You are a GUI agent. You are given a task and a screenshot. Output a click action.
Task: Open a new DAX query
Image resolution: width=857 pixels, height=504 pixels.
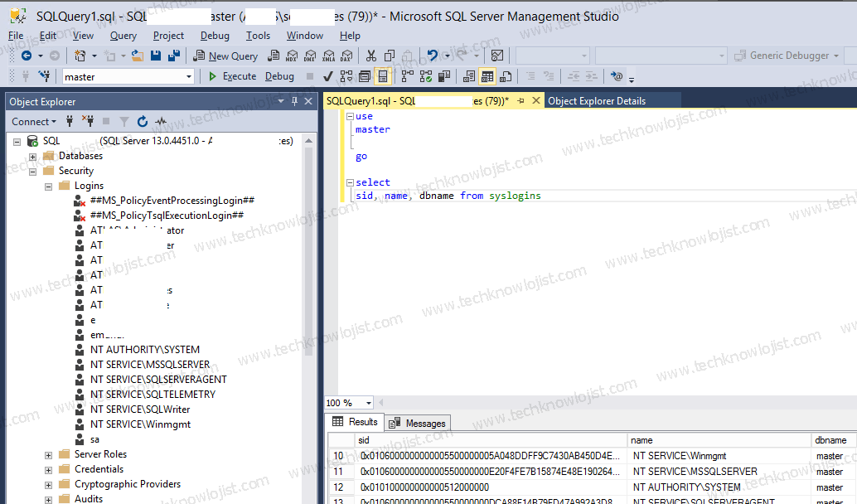click(346, 56)
